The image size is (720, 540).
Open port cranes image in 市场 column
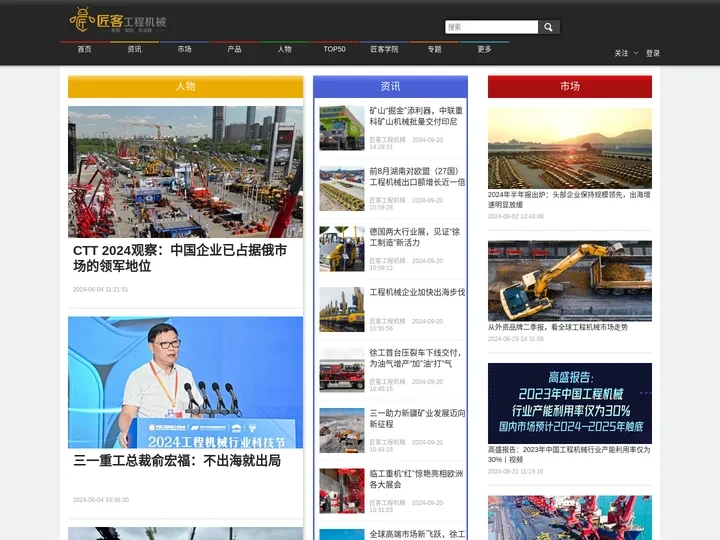point(570,518)
